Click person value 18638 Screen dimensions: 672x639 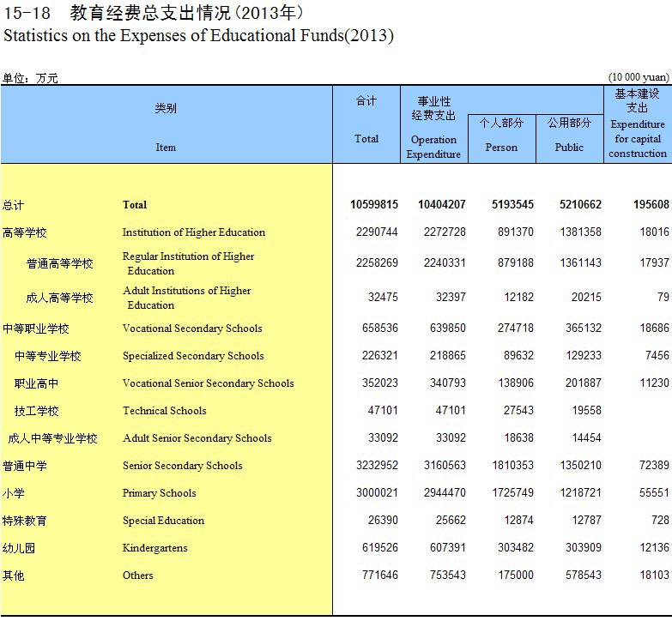click(x=518, y=437)
